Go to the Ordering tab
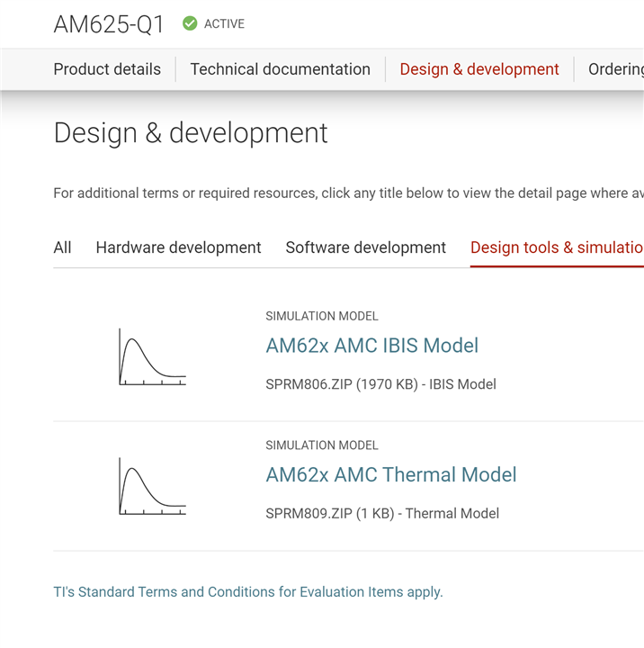644x648 pixels. pyautogui.click(x=616, y=69)
